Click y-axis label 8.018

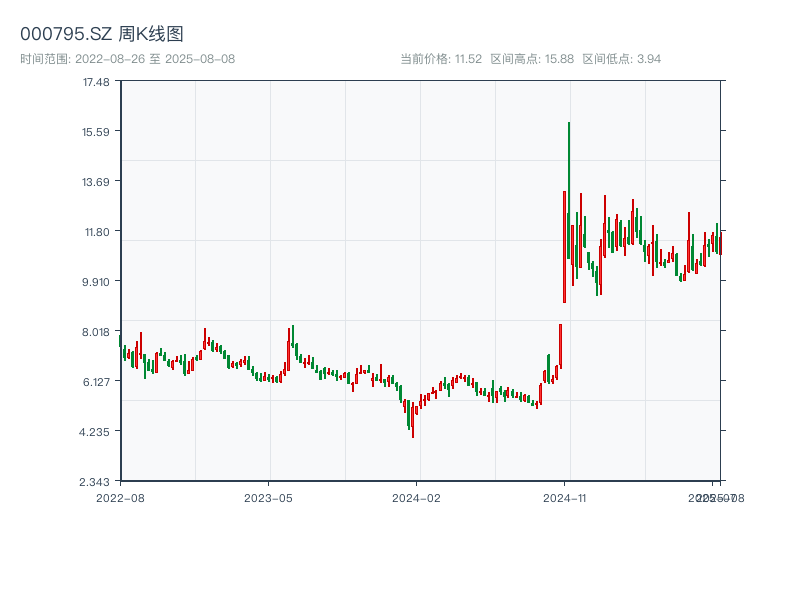point(96,332)
